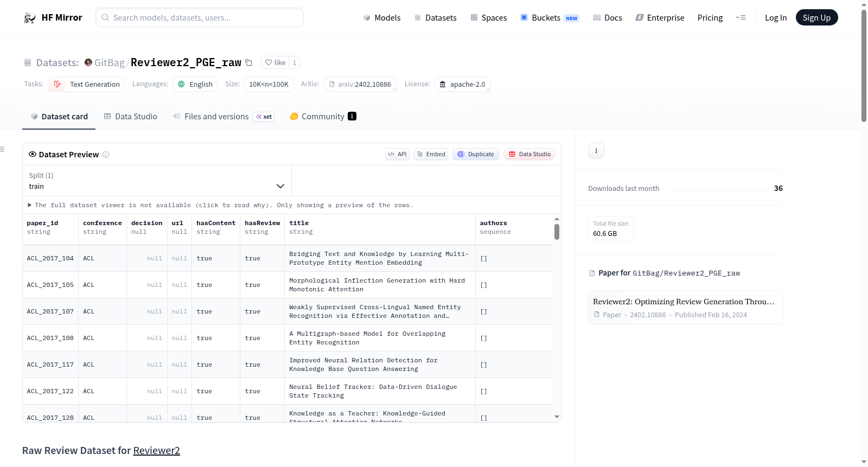Focus the search models and datasets field
The width and height of the screenshot is (868, 467).
tap(200, 17)
